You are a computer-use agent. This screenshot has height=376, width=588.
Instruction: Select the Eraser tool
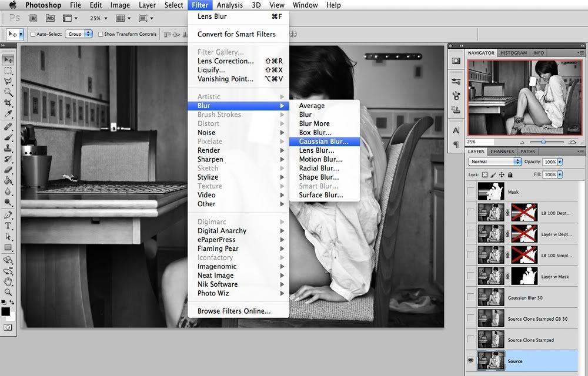point(8,170)
